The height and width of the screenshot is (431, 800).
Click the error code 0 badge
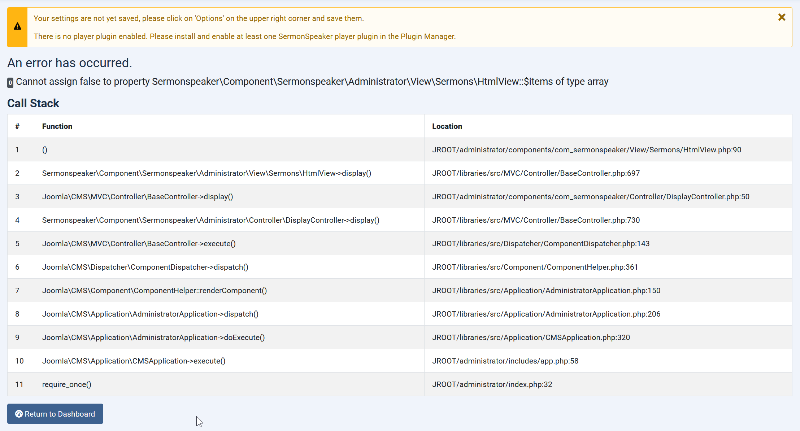10,82
